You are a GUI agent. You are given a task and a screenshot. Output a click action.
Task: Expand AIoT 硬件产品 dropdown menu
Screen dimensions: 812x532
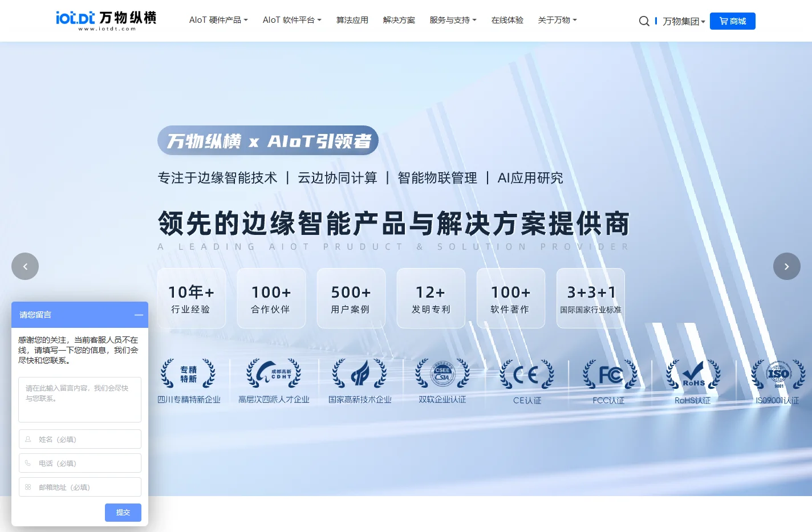[218, 20]
